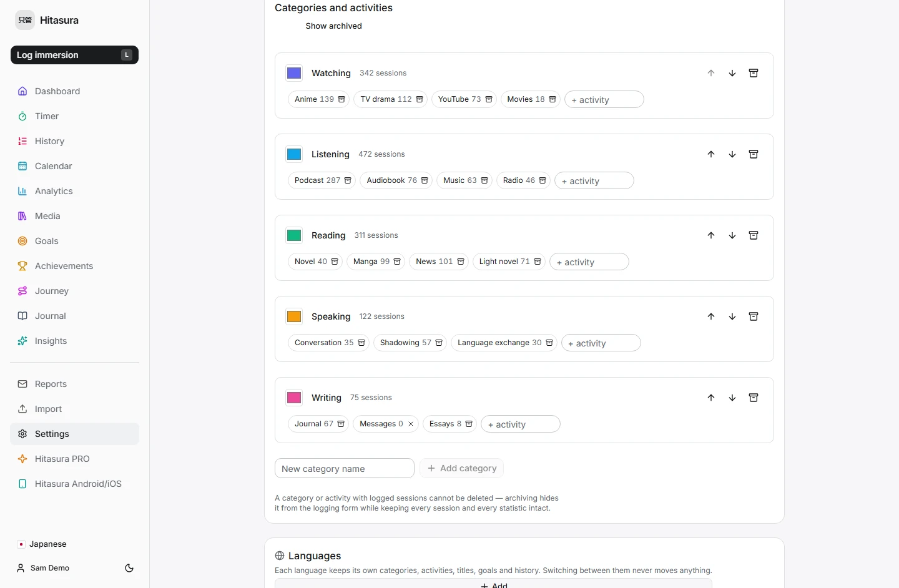Archive the Anime activity

click(x=341, y=99)
